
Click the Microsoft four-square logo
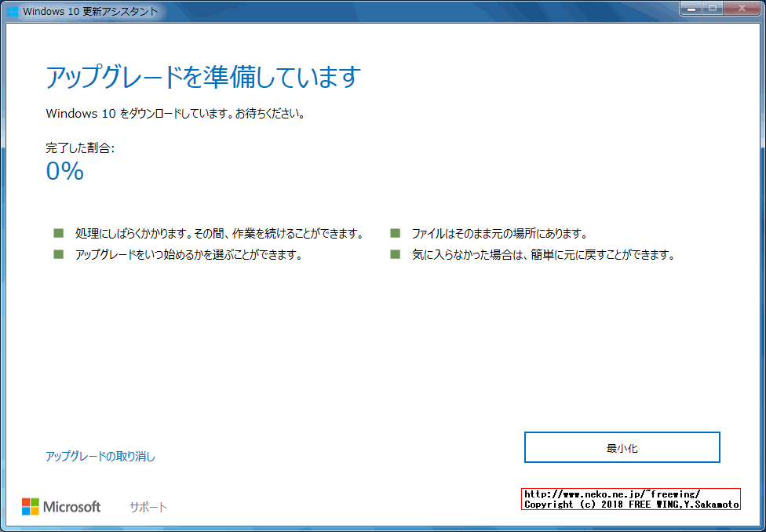click(x=31, y=506)
